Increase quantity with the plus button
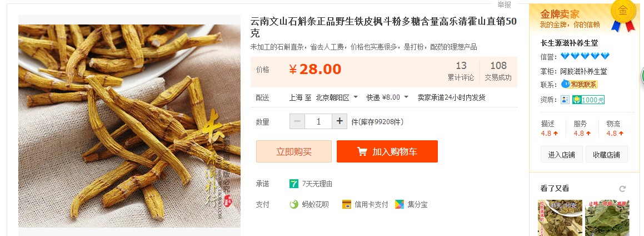Viewport: 644px width, 236px height. 340,121
